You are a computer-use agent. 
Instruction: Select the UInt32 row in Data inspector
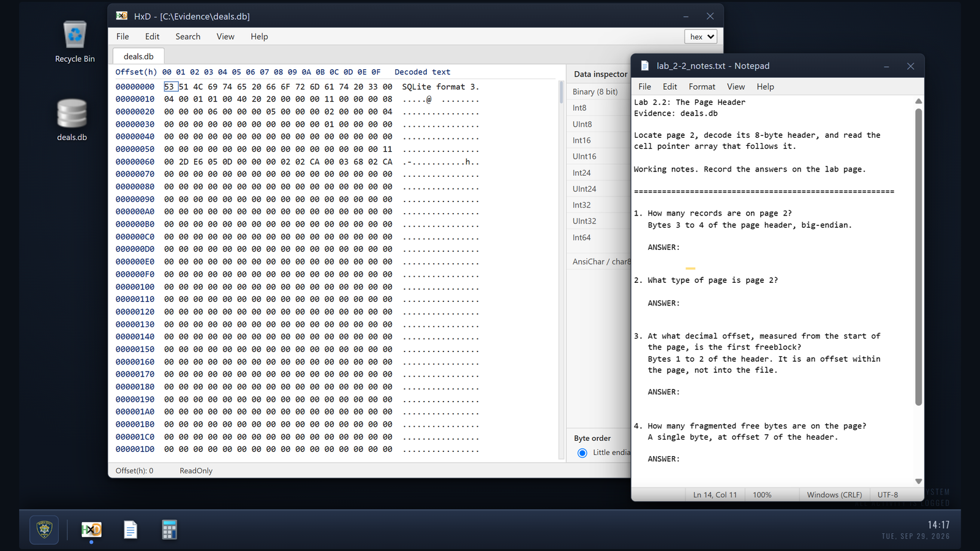coord(598,221)
